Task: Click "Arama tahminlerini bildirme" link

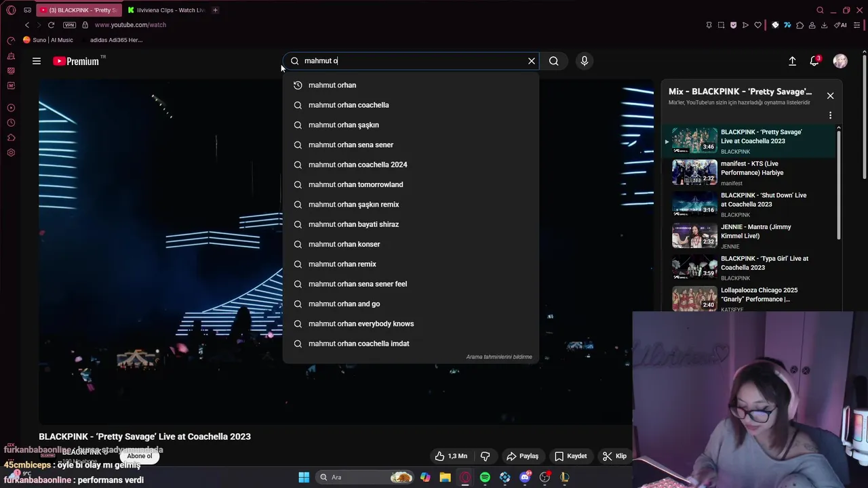Action: [499, 357]
